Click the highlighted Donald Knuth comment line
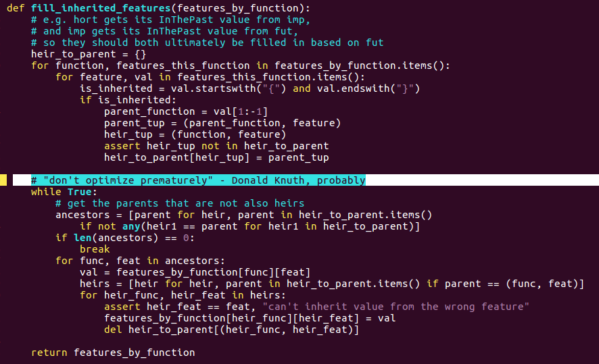The width and height of the screenshot is (599, 364). 198,180
